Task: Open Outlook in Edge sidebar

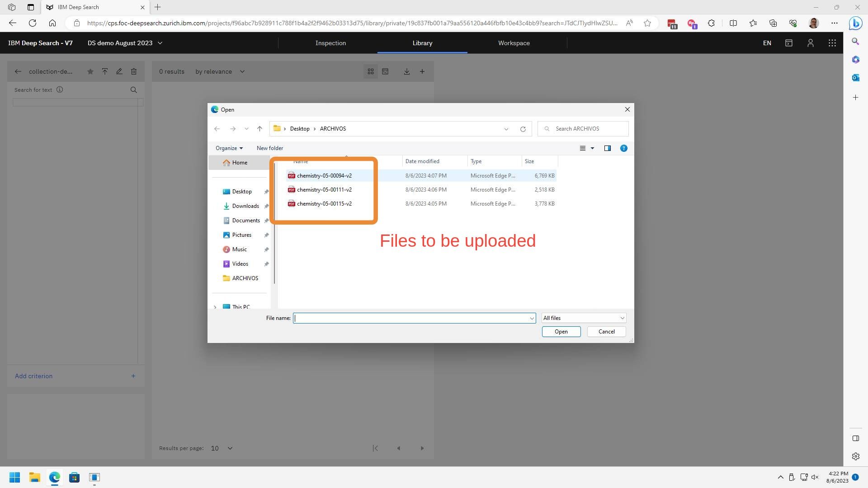Action: point(855,78)
